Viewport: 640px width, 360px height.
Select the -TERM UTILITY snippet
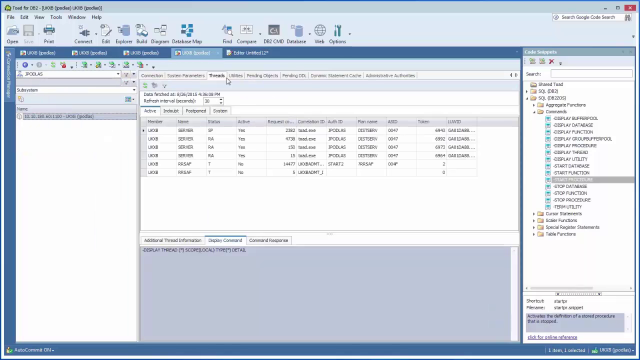coord(568,207)
